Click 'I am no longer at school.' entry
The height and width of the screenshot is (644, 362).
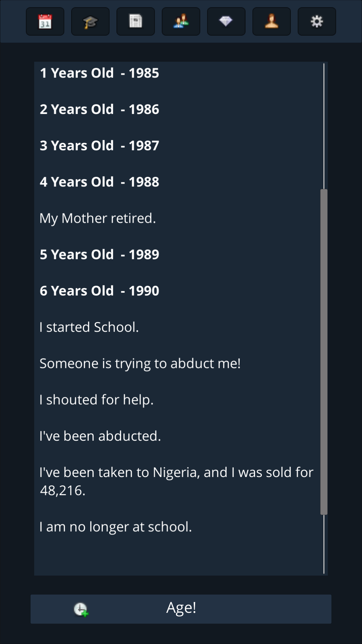pos(115,527)
